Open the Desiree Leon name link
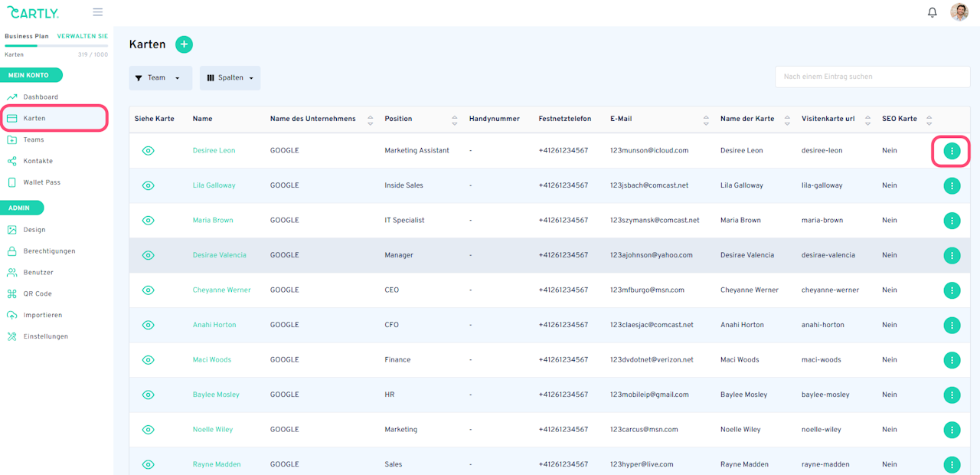The image size is (980, 475). [x=214, y=151]
